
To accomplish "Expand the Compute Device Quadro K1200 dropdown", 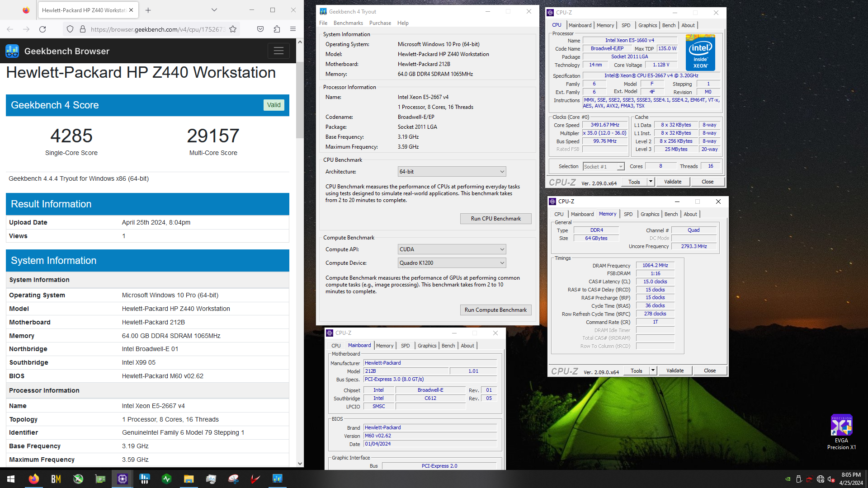I will [x=452, y=263].
